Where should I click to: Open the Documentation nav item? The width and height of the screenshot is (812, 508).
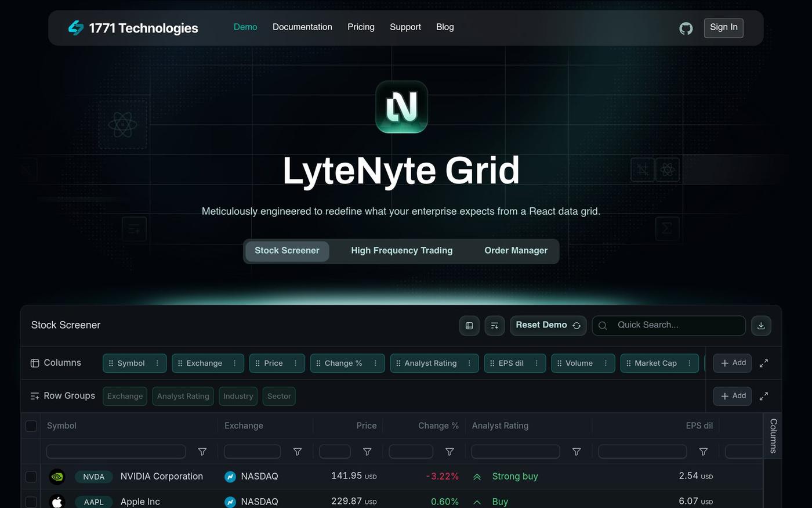302,27
